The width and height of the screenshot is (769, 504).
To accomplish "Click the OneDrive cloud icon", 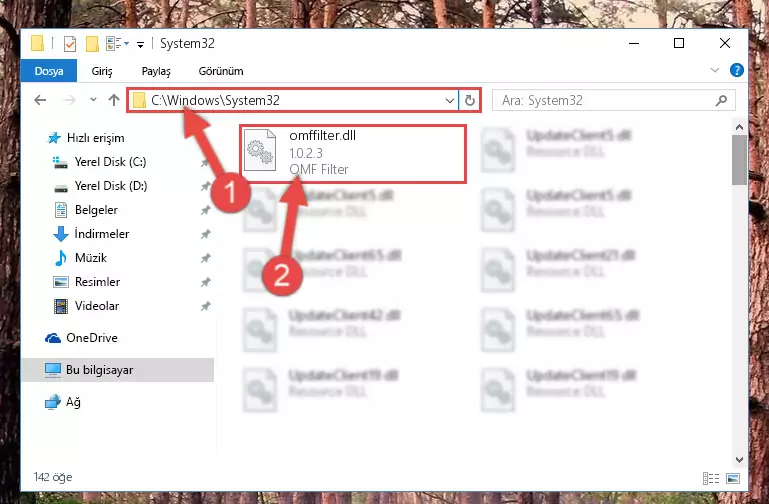I will (52, 338).
